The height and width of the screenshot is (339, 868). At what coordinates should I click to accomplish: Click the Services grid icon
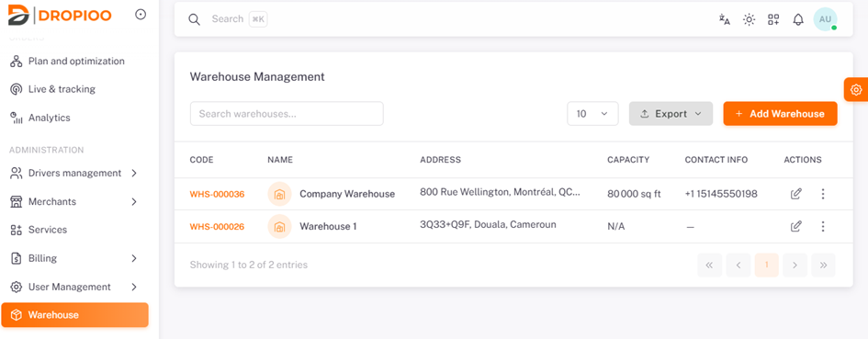tap(16, 230)
